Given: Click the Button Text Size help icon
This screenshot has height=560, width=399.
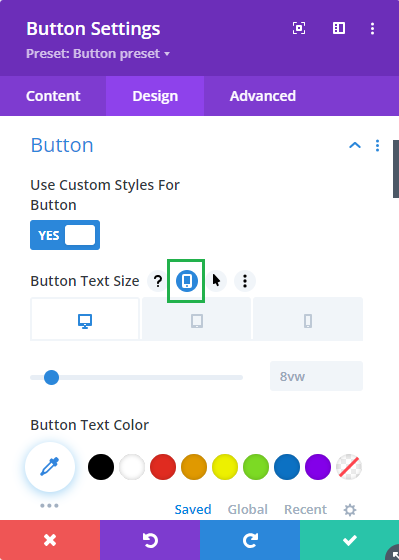Looking at the screenshot, I should [x=158, y=281].
